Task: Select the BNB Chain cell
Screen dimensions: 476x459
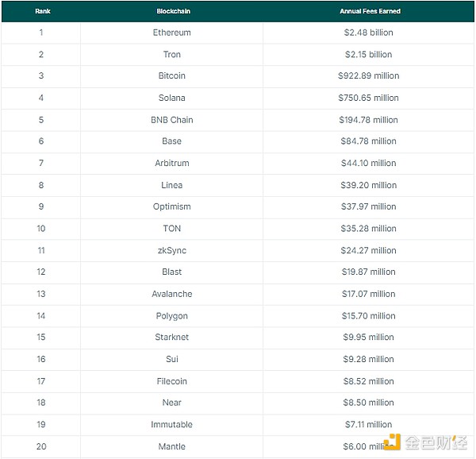Action: [x=172, y=120]
